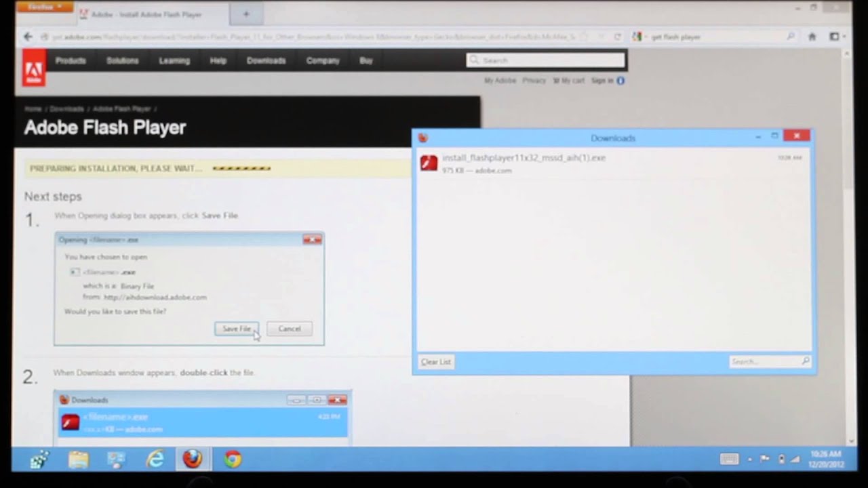Open the Help menu on Adobe site
Screen dimensions: 868x488
pyautogui.click(x=218, y=60)
